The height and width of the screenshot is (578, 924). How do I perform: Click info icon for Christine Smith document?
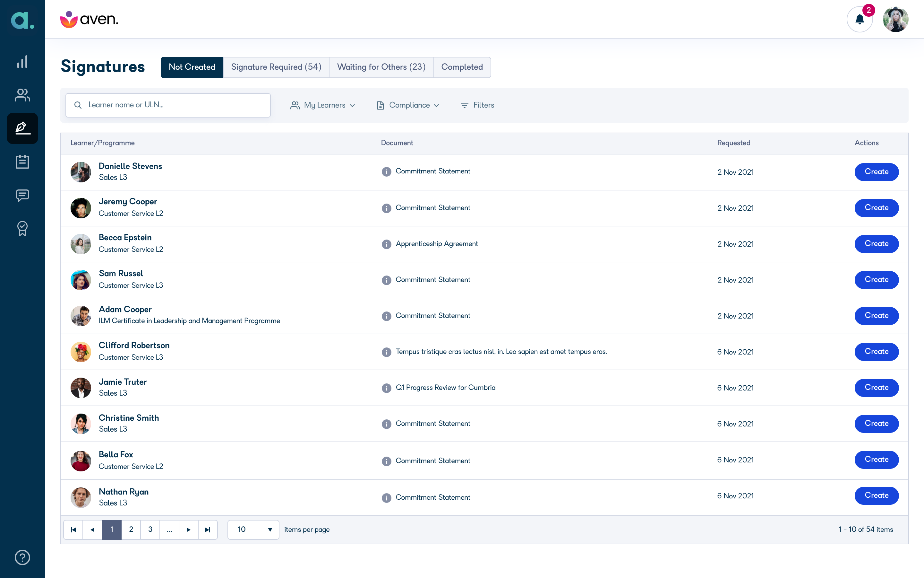tap(386, 424)
